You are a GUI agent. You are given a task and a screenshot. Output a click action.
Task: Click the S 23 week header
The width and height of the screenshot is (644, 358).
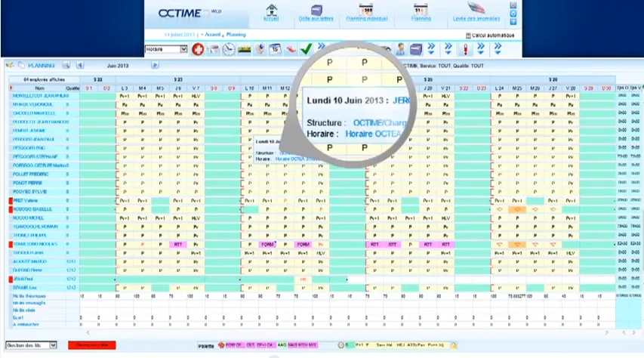pyautogui.click(x=178, y=80)
